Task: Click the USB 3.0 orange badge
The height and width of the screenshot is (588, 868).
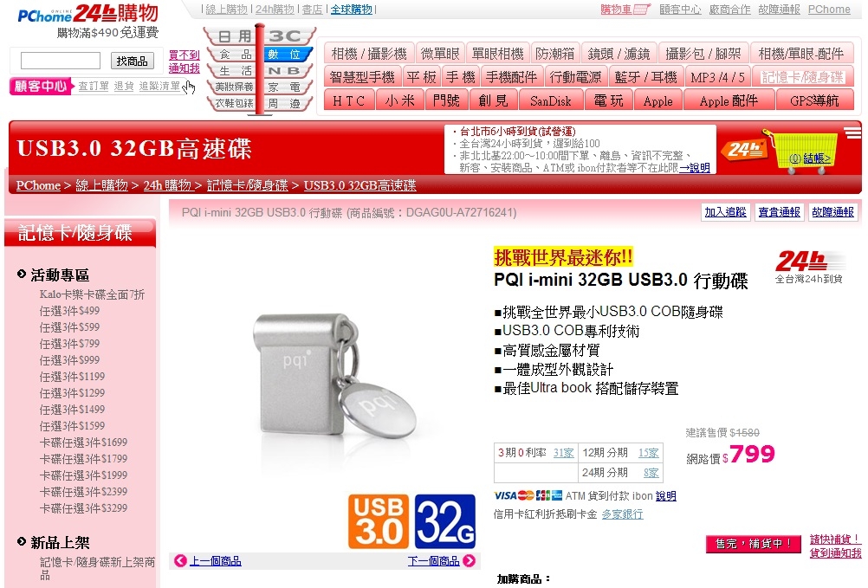Action: point(379,521)
